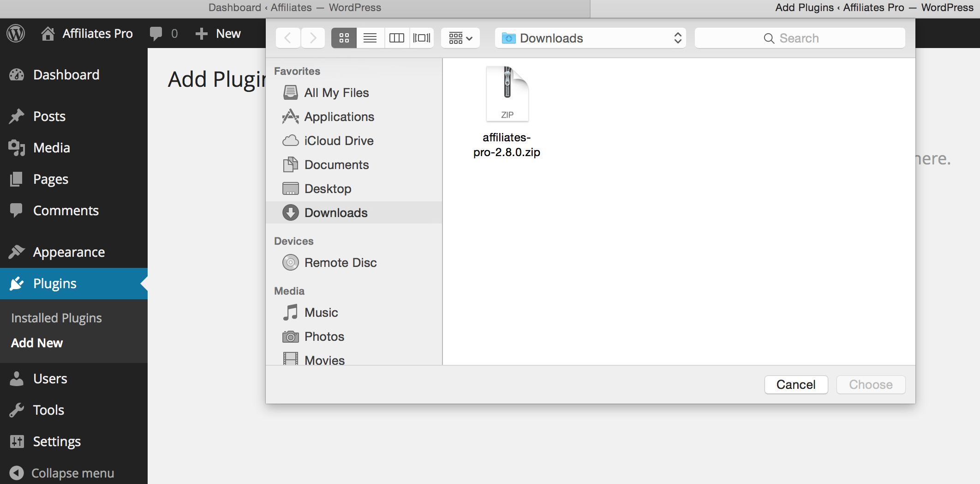Go forward in file dialog
The width and height of the screenshot is (980, 484).
[x=313, y=38]
